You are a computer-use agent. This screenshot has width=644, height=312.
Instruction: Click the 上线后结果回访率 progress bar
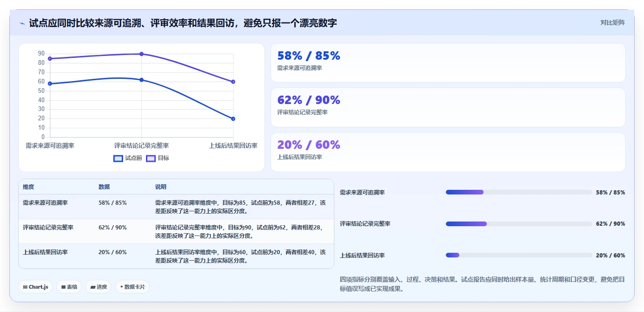coord(519,255)
